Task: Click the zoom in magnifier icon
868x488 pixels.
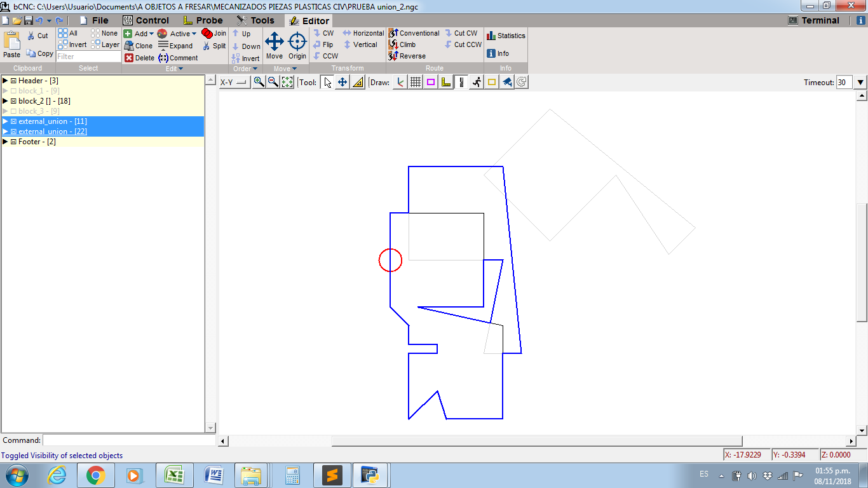Action: click(259, 82)
